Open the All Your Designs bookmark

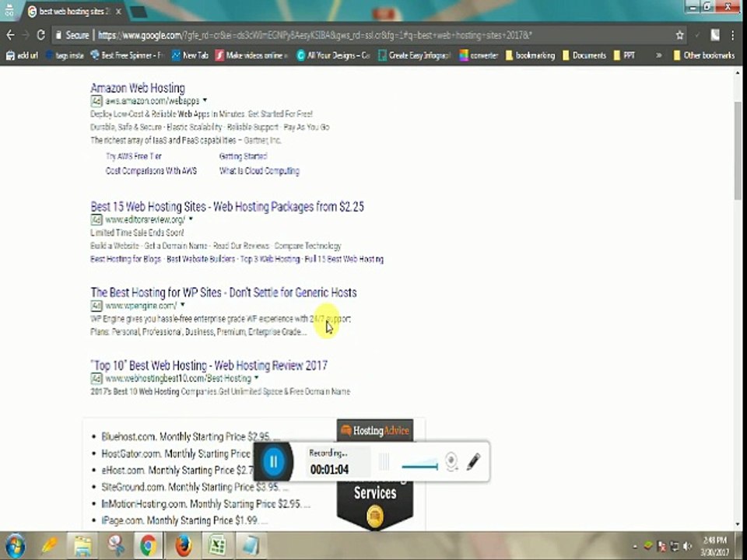coord(333,56)
